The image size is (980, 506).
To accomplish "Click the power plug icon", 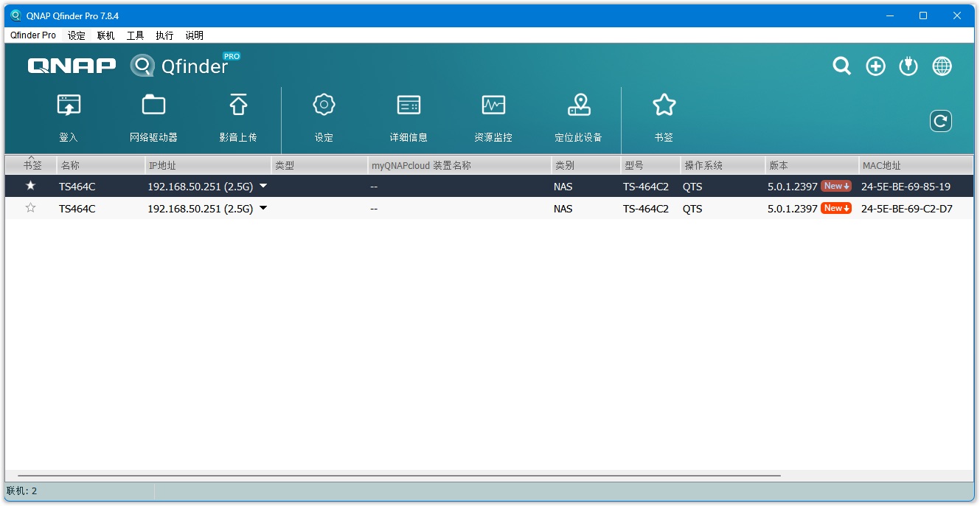I will 908,66.
